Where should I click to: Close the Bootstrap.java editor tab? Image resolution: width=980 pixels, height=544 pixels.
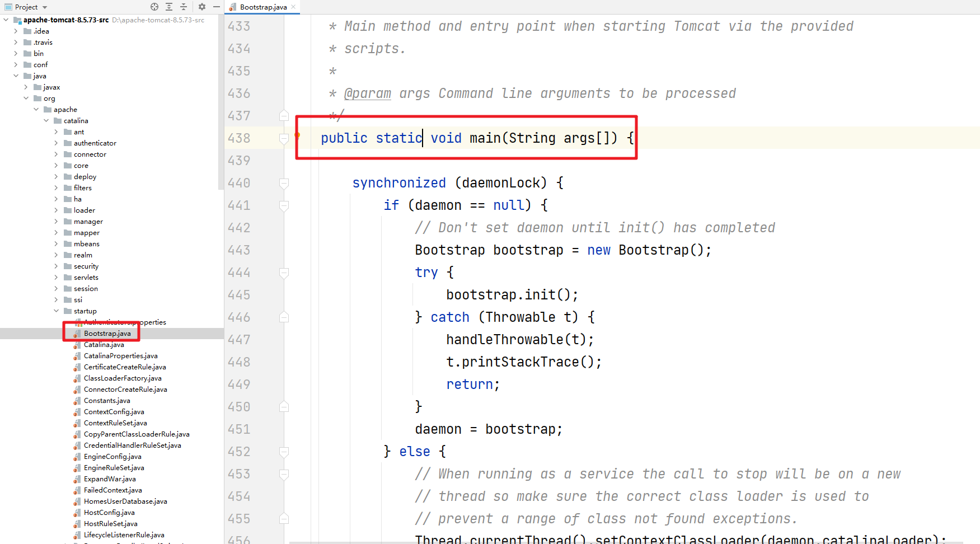293,7
